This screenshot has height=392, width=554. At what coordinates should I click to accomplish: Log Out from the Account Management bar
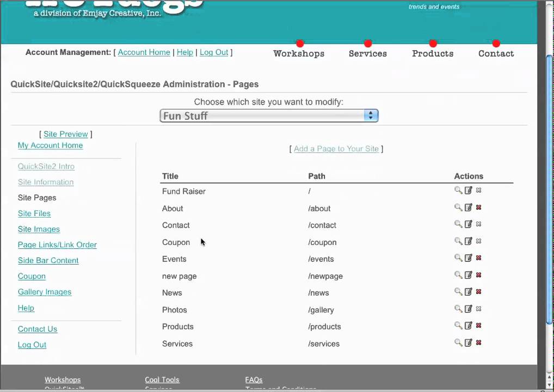[214, 52]
